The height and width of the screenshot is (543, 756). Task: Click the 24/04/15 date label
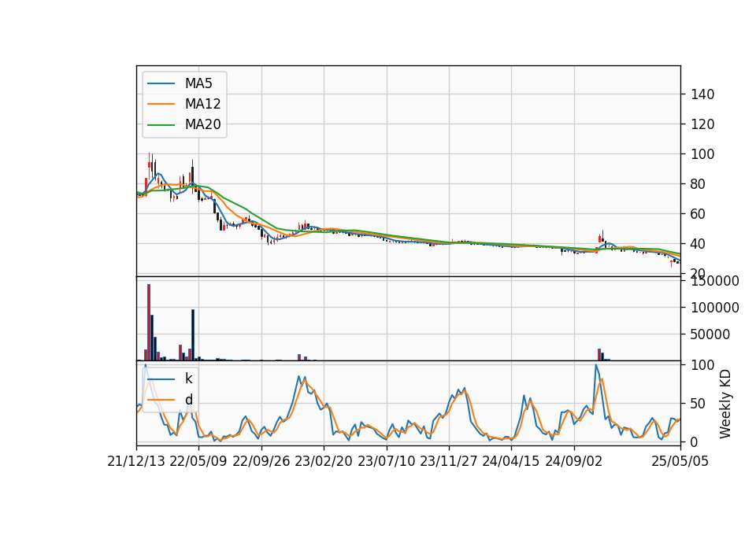click(x=511, y=461)
